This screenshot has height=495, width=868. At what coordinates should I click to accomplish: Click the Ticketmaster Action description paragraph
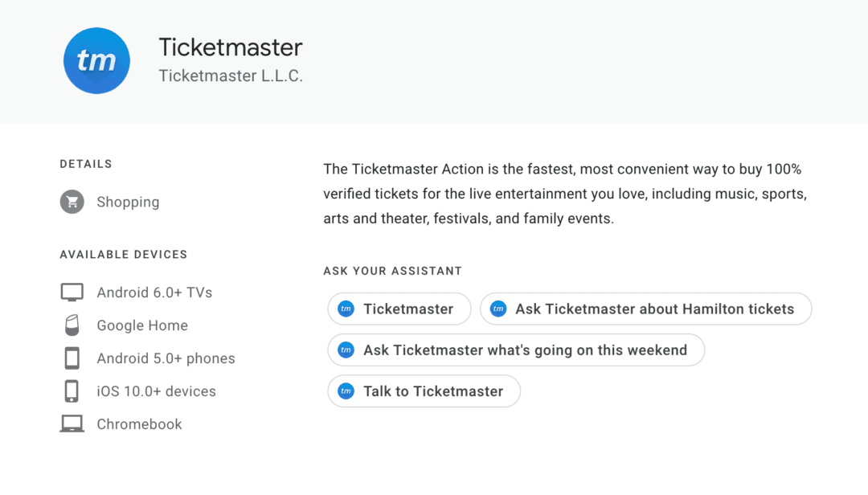(x=565, y=194)
